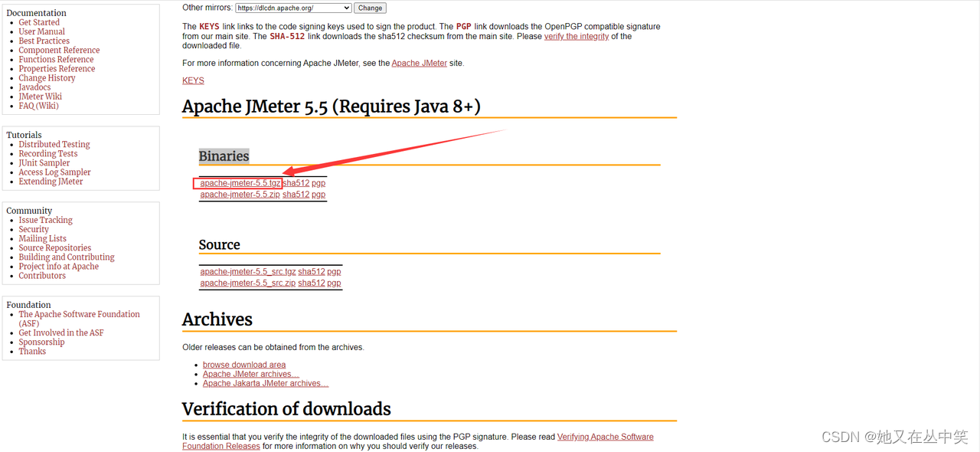The image size is (980, 452).
Task: Visit The Apache Software Foundation link
Action: [x=79, y=314]
